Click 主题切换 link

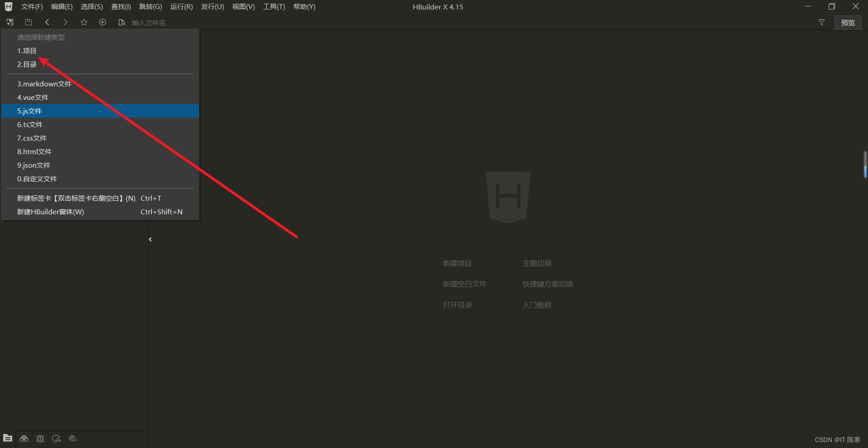(x=537, y=263)
